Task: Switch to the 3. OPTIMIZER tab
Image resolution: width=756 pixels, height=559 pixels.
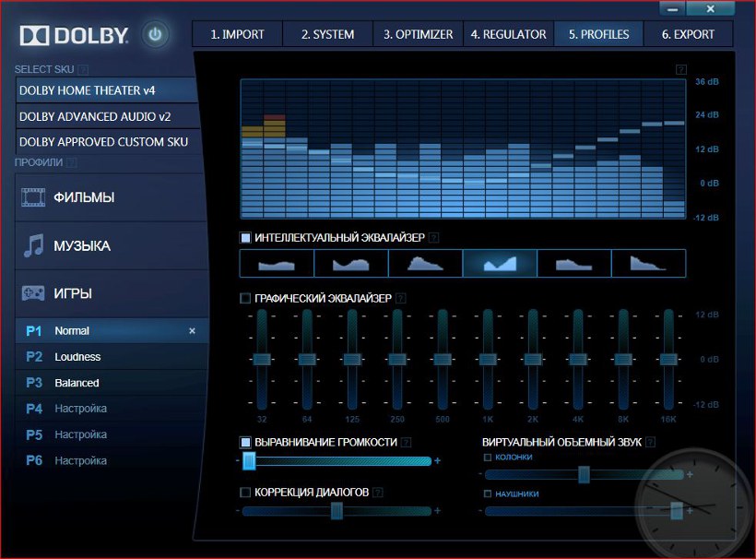Action: point(418,34)
